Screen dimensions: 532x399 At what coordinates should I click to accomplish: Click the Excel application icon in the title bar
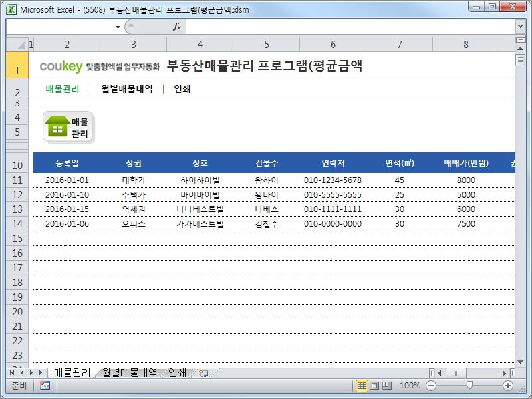pyautogui.click(x=11, y=9)
